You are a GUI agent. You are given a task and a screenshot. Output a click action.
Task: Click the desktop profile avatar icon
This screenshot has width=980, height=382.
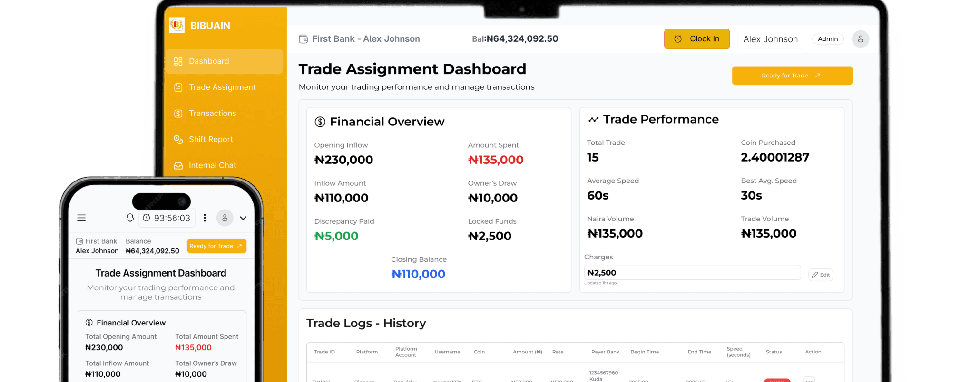pos(860,39)
